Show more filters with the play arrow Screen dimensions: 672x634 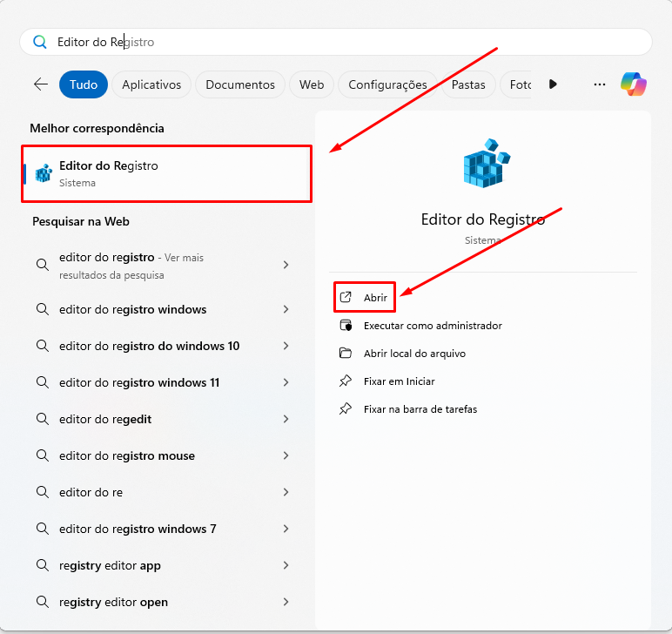point(553,84)
